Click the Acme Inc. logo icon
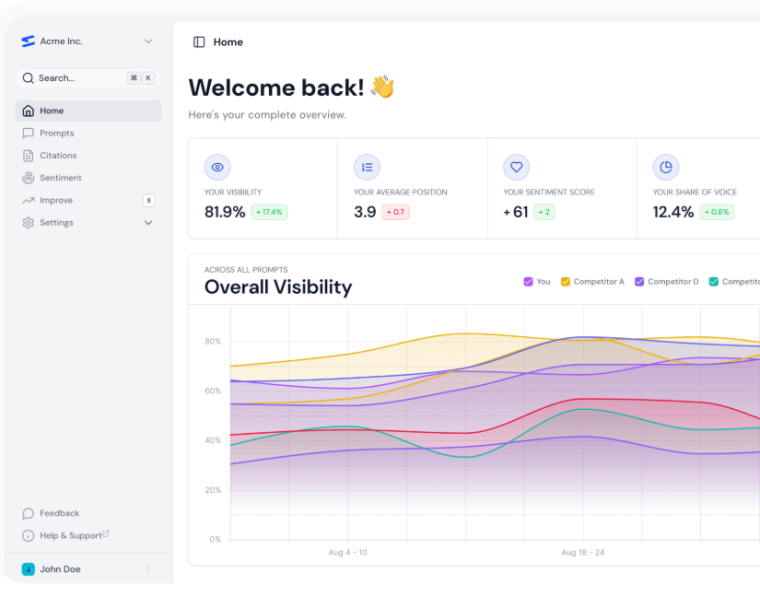 click(x=28, y=41)
